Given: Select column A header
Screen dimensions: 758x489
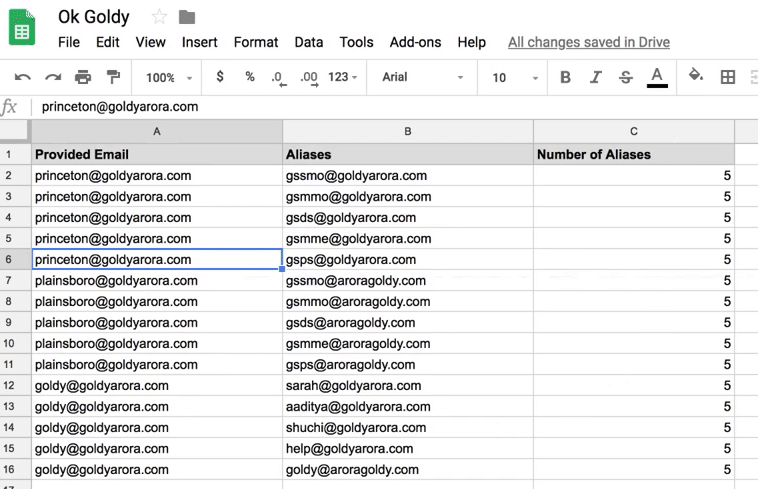Looking at the screenshot, I should click(157, 131).
